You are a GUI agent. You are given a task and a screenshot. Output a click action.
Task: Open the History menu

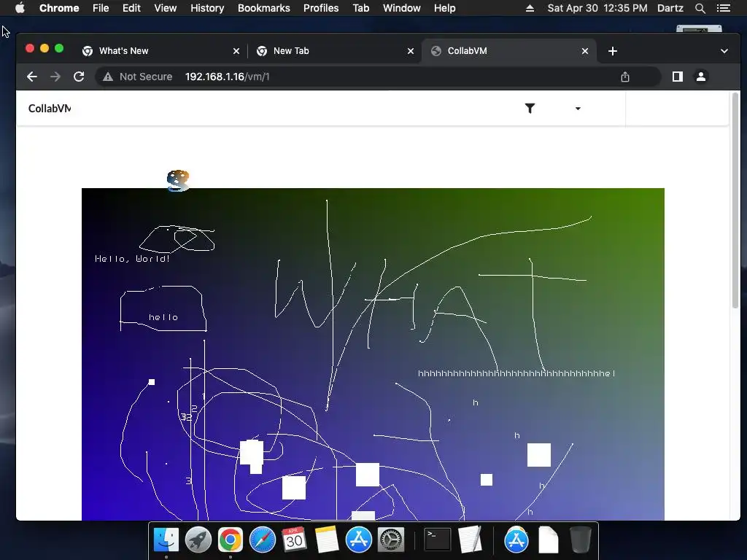207,8
